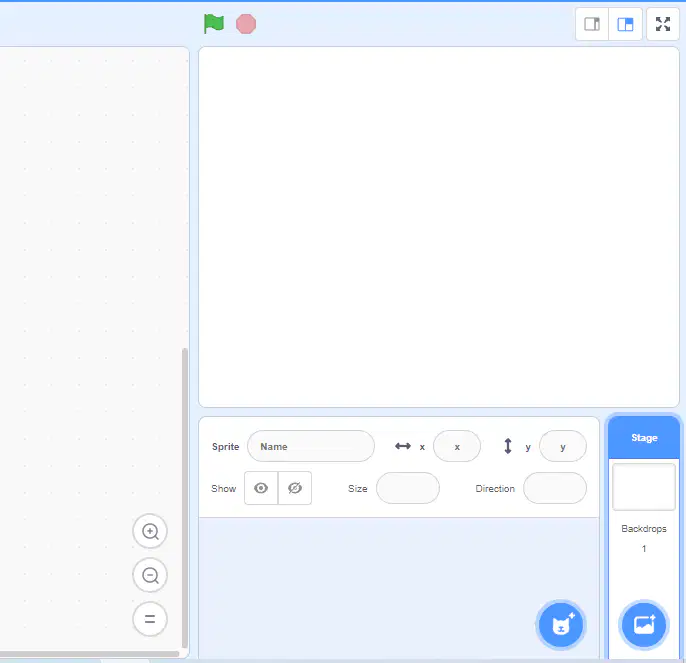686x663 pixels.
Task: Click the green flag to run project
Action: tap(214, 24)
